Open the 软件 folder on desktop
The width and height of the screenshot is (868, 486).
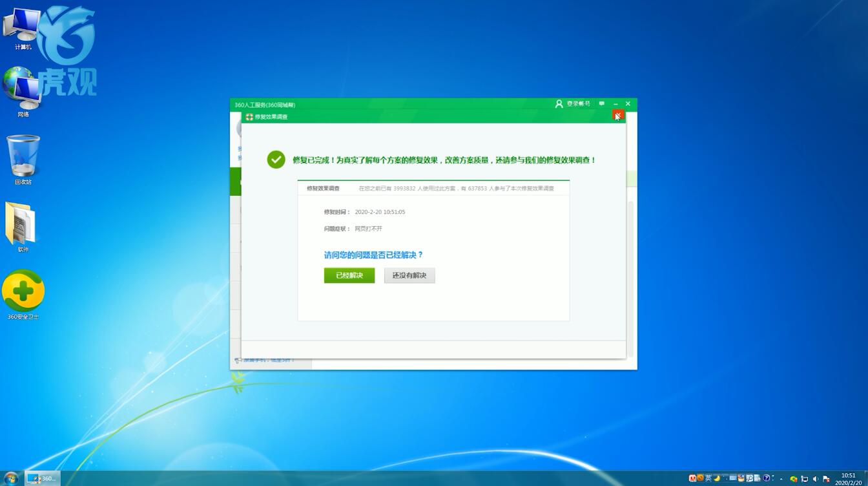tap(23, 227)
